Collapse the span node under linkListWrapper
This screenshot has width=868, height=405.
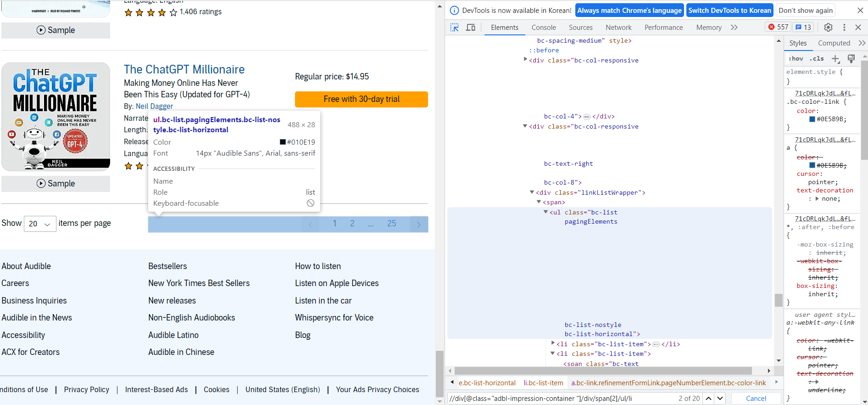539,202
